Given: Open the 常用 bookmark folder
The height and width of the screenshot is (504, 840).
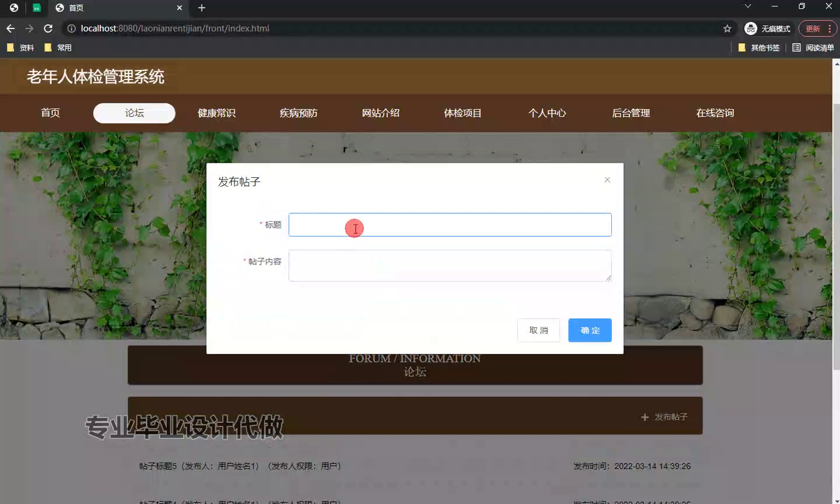Looking at the screenshot, I should pyautogui.click(x=58, y=48).
